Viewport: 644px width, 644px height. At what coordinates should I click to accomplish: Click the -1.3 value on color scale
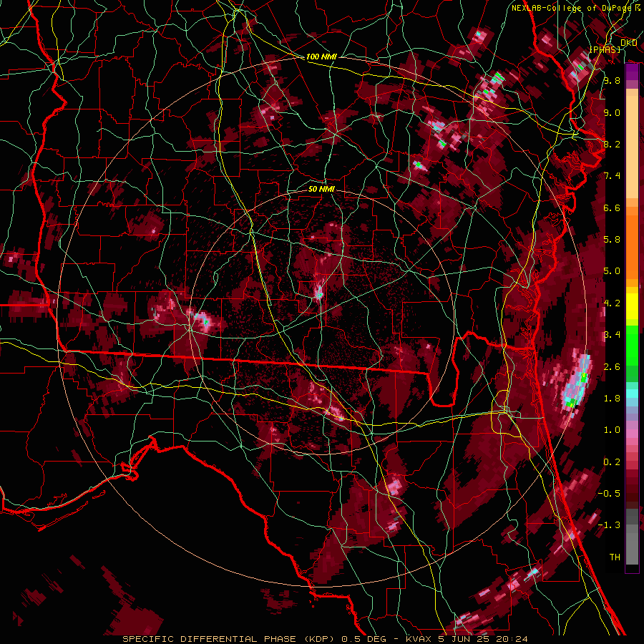609,525
